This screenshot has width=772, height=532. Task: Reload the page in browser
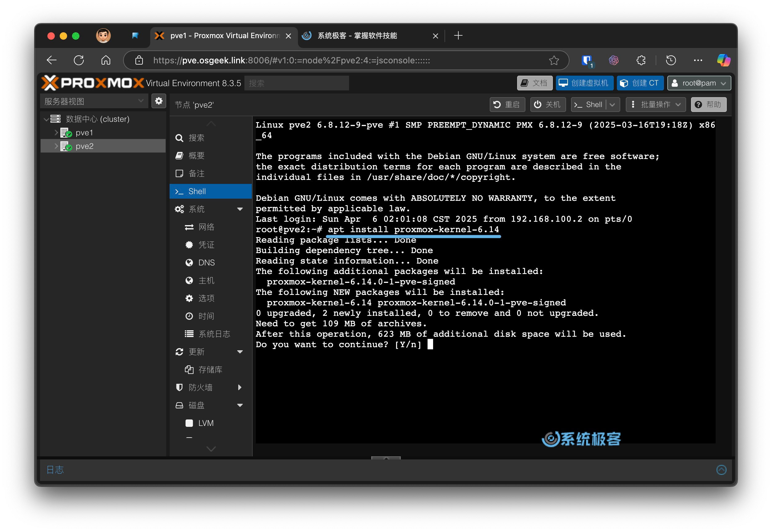pos(79,60)
